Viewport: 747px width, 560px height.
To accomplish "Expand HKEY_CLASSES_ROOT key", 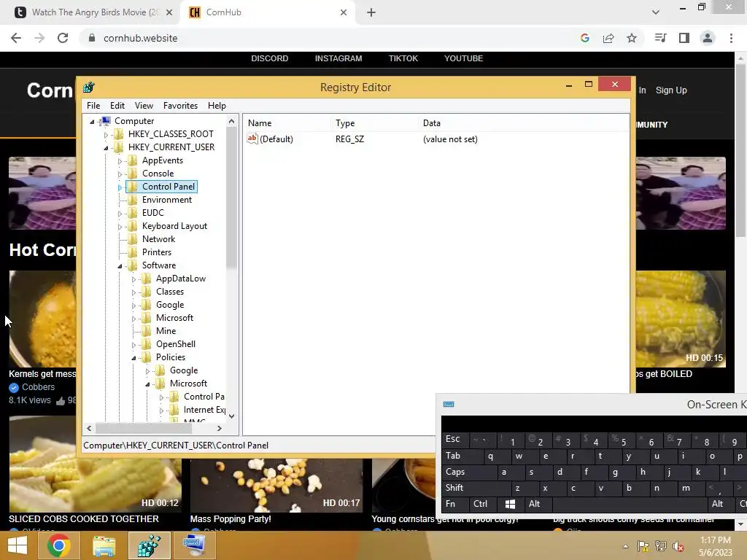I will pyautogui.click(x=106, y=135).
